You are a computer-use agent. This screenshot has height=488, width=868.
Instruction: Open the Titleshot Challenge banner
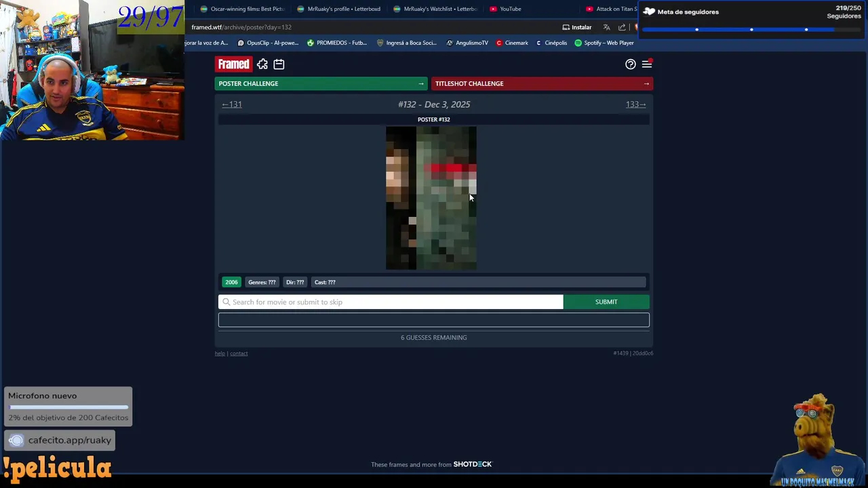542,83
